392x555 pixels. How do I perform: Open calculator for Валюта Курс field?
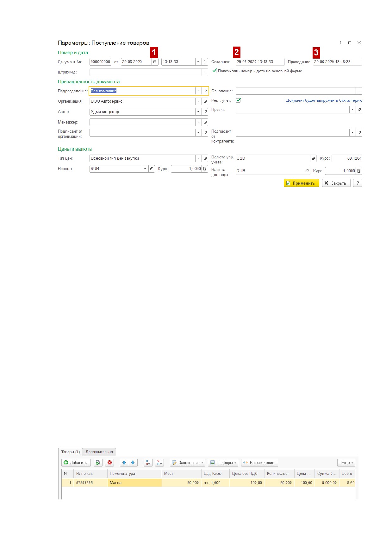point(205,169)
